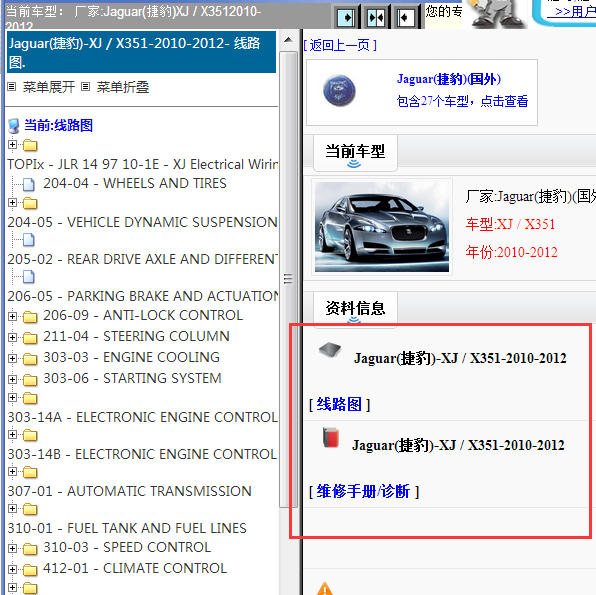Click the folder icon for 412-01 Climate Control
Screen dimensions: 596x595
(x=30, y=570)
